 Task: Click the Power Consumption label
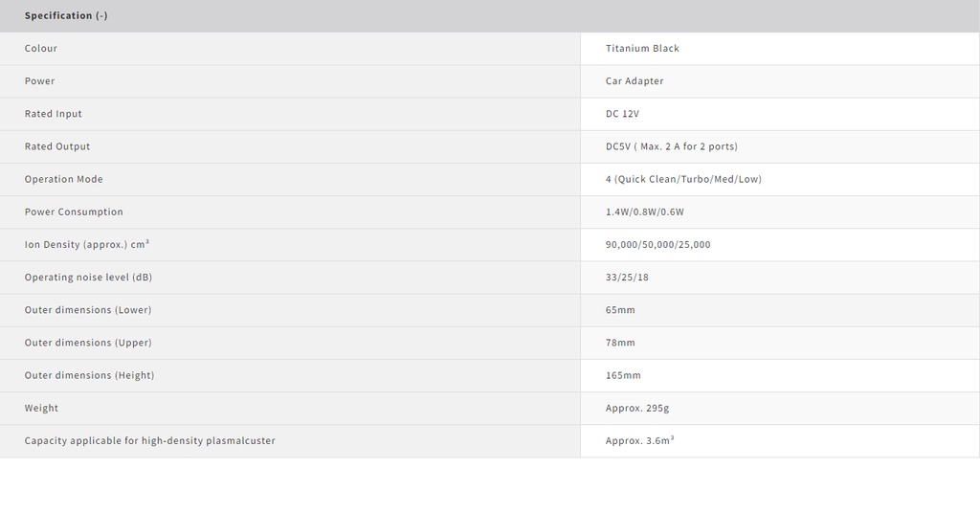tap(74, 212)
